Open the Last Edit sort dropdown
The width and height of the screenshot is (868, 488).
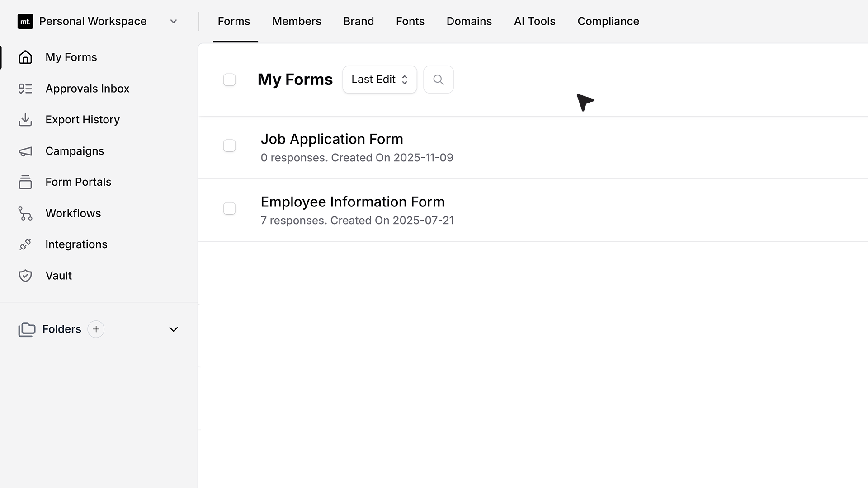[380, 80]
